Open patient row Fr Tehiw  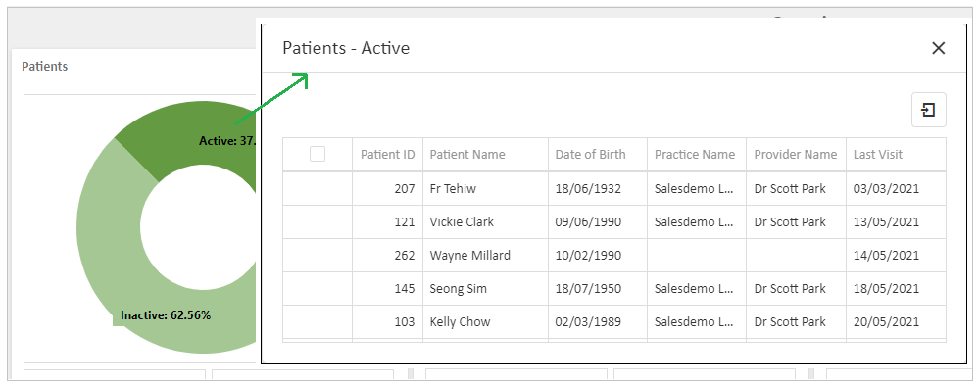click(614, 188)
